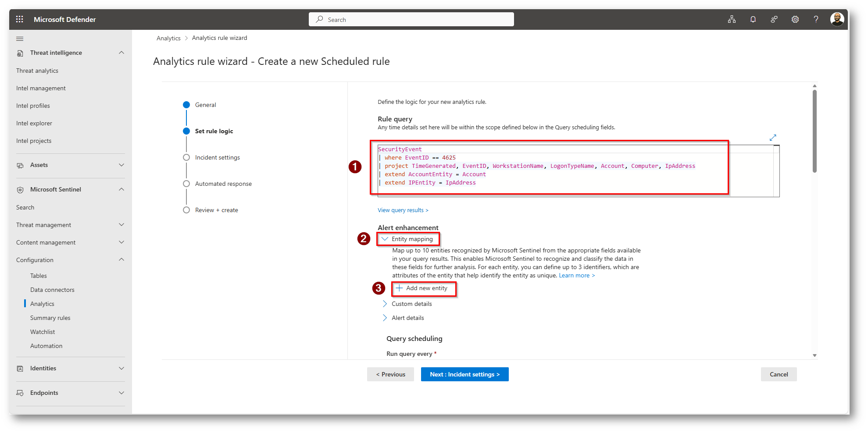Viewport: 868px width, 433px height.
Task: Click the Search input field
Action: tap(411, 20)
